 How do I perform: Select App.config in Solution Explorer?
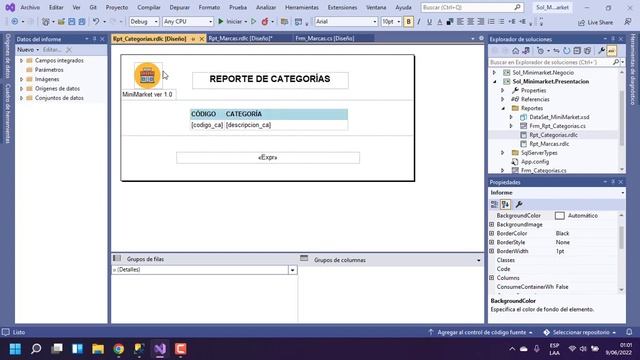(535, 162)
